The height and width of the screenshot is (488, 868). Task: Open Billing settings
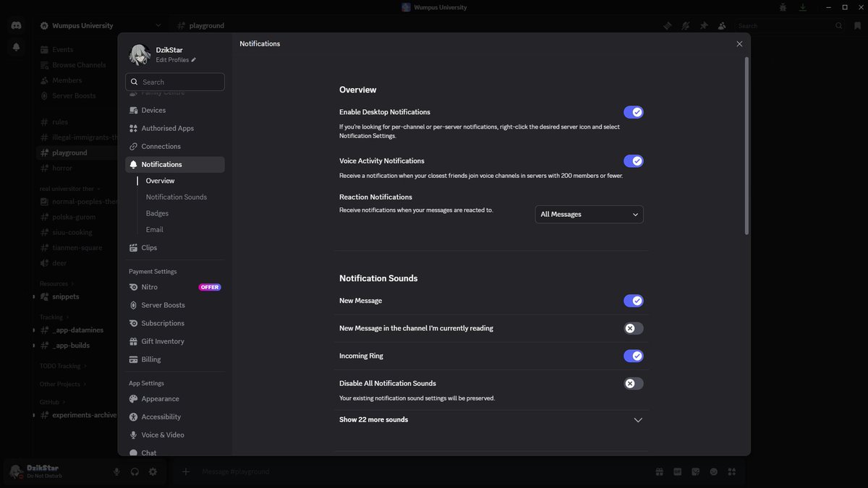[174, 359]
